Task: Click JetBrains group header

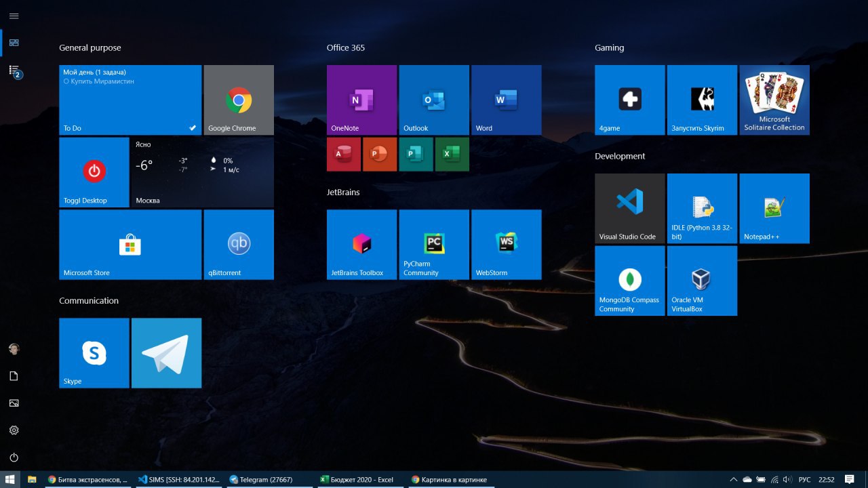Action: coord(343,192)
